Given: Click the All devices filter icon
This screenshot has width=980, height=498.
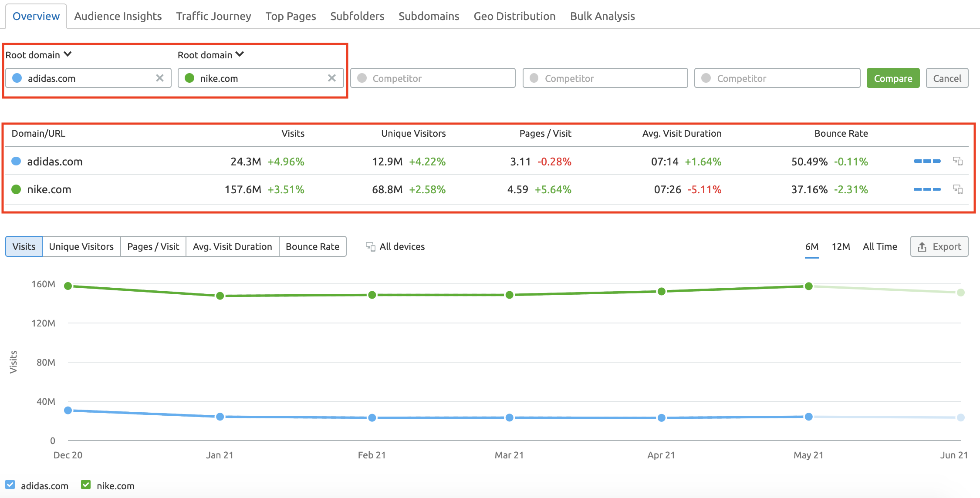Looking at the screenshot, I should (370, 247).
